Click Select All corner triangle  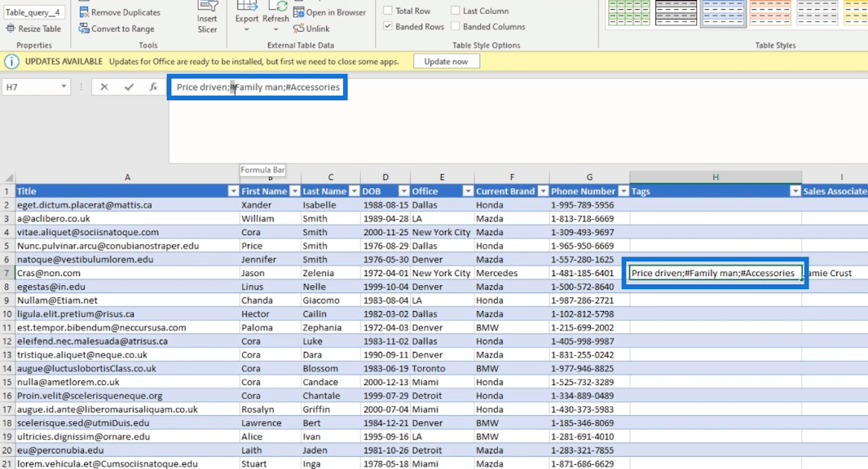(x=9, y=178)
